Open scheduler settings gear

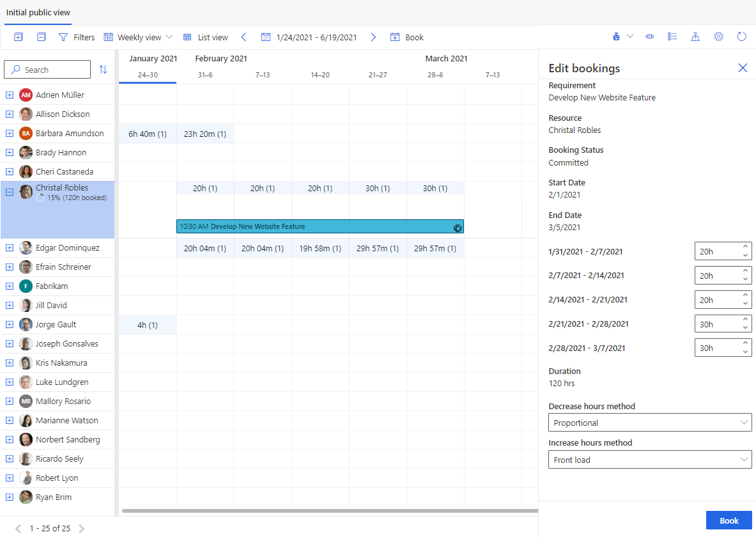[x=718, y=36]
